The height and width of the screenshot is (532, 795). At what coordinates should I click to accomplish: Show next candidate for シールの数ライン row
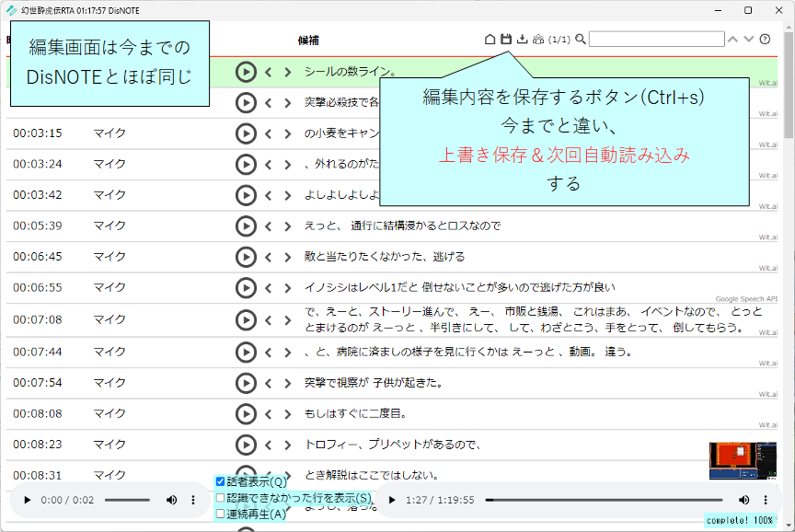click(287, 73)
